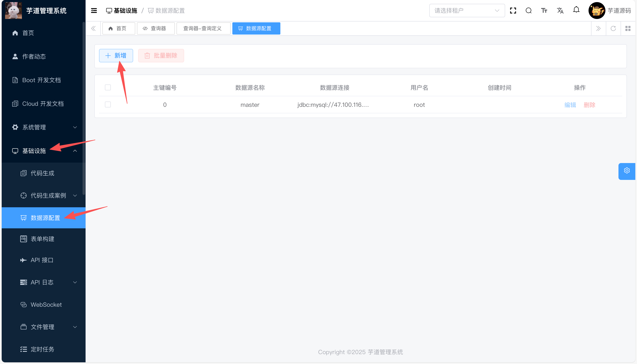Viewport: 637px width, 364px height.
Task: Collapse the sidebar with the hamburger icon
Action: point(94,11)
